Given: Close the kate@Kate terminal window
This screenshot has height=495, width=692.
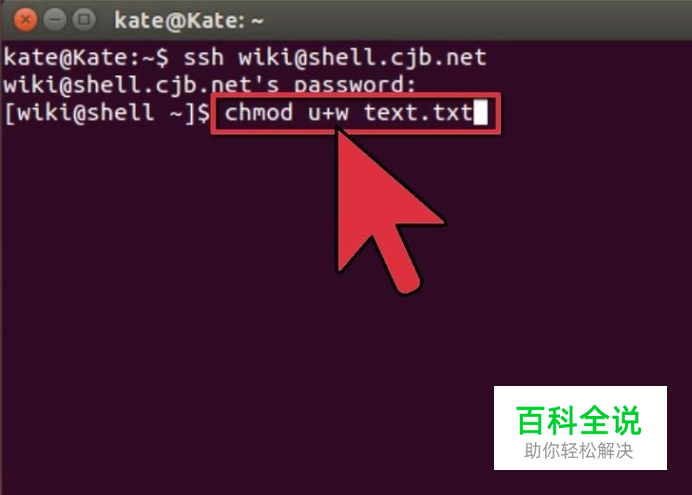Looking at the screenshot, I should click(25, 20).
